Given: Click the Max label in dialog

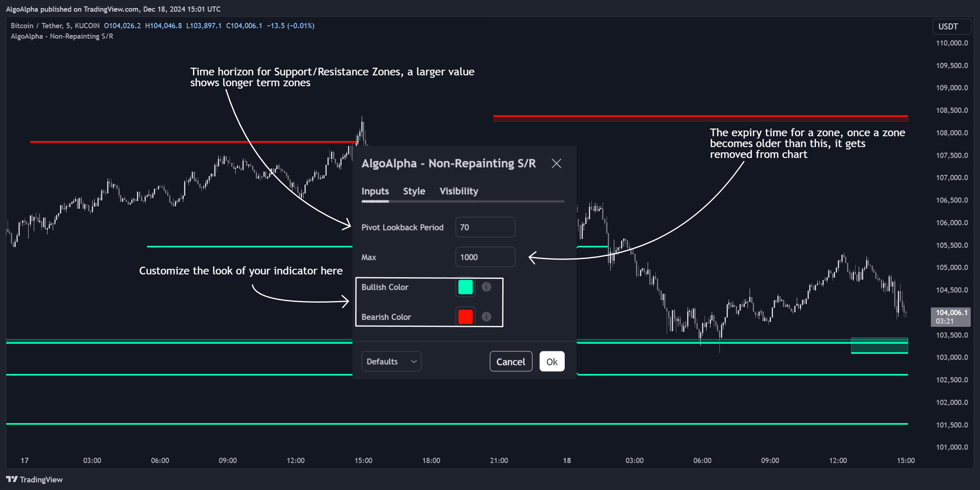Looking at the screenshot, I should pyautogui.click(x=369, y=257).
